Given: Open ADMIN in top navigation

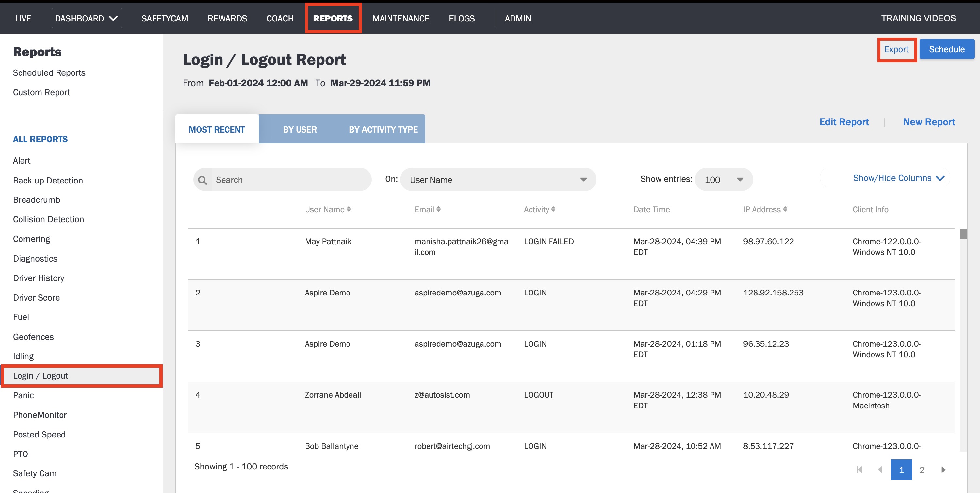Looking at the screenshot, I should tap(518, 18).
